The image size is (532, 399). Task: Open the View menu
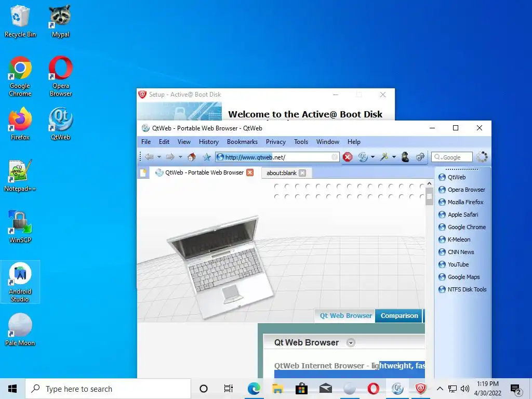(184, 142)
